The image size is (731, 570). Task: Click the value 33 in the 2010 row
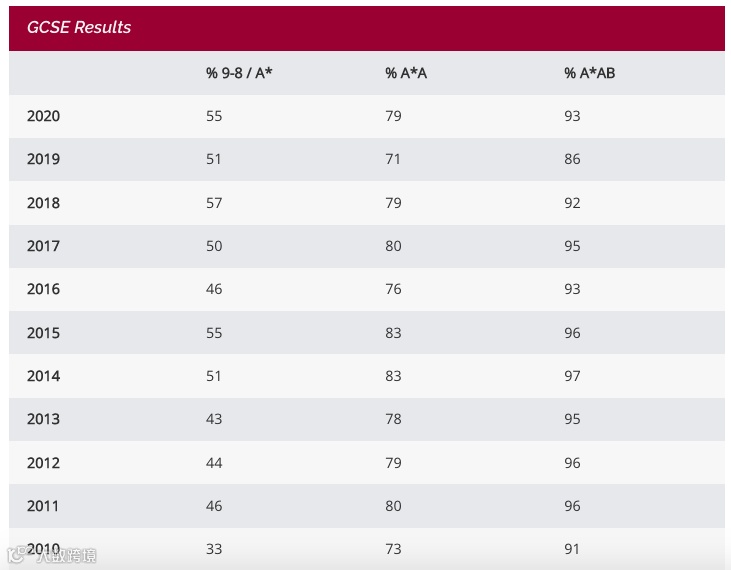click(214, 549)
